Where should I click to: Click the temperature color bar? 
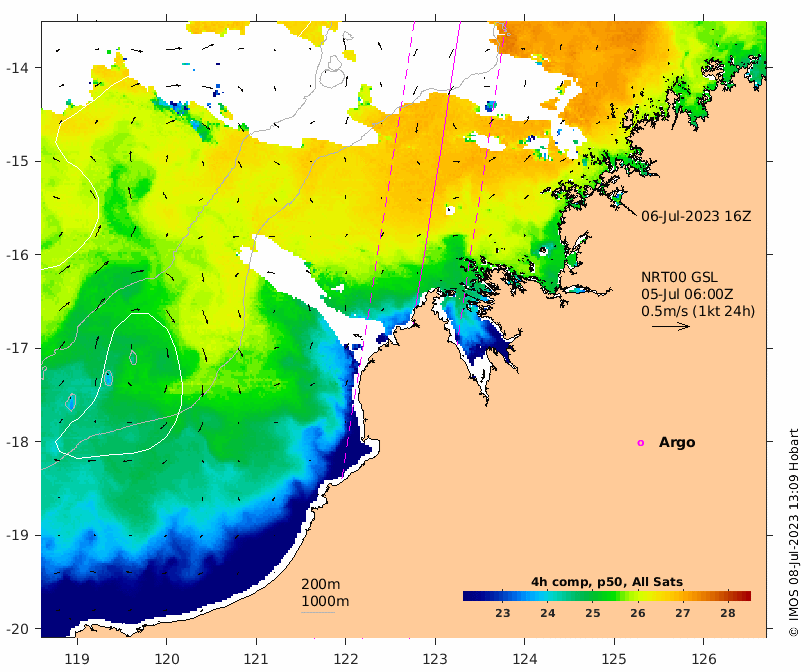[x=606, y=596]
